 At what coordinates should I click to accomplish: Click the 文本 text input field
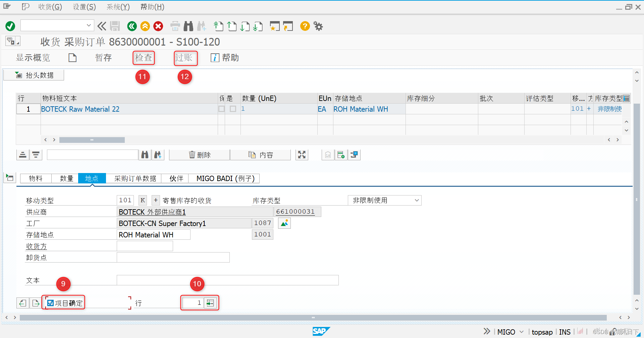click(x=227, y=280)
